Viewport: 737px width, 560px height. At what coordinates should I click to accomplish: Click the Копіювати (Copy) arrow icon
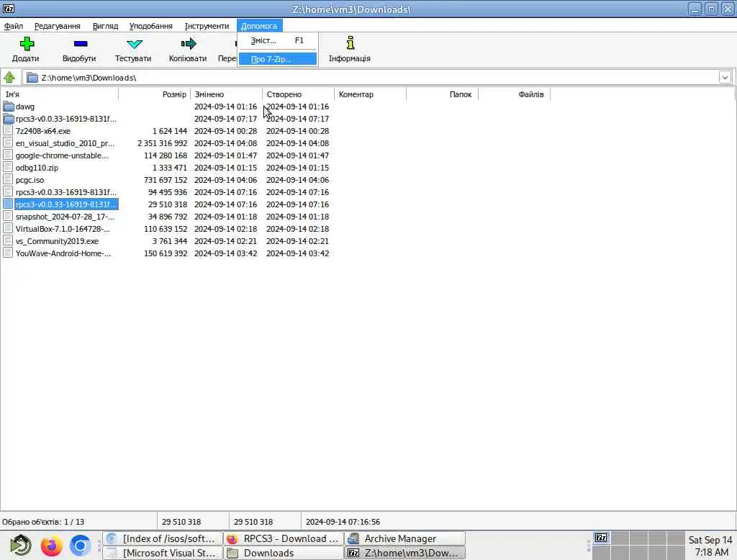click(x=189, y=44)
